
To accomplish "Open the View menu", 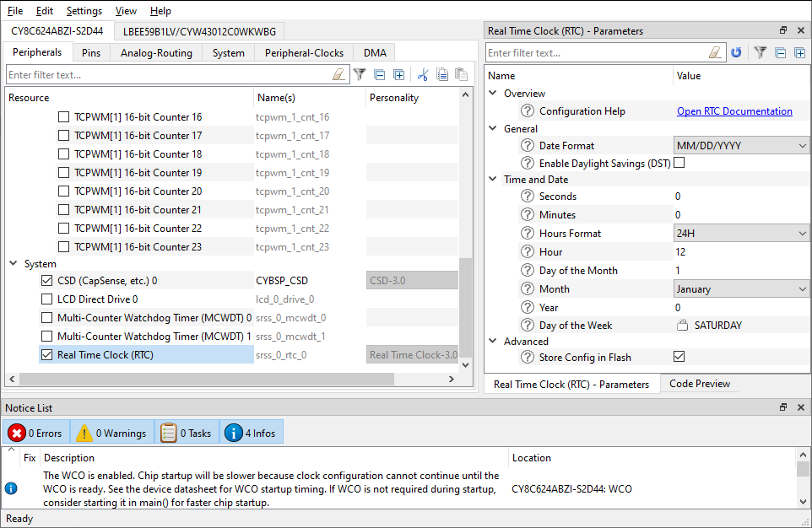I will (126, 11).
